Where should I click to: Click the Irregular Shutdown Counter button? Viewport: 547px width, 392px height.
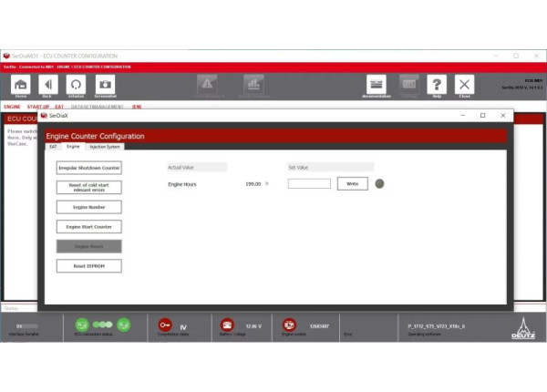pos(88,168)
